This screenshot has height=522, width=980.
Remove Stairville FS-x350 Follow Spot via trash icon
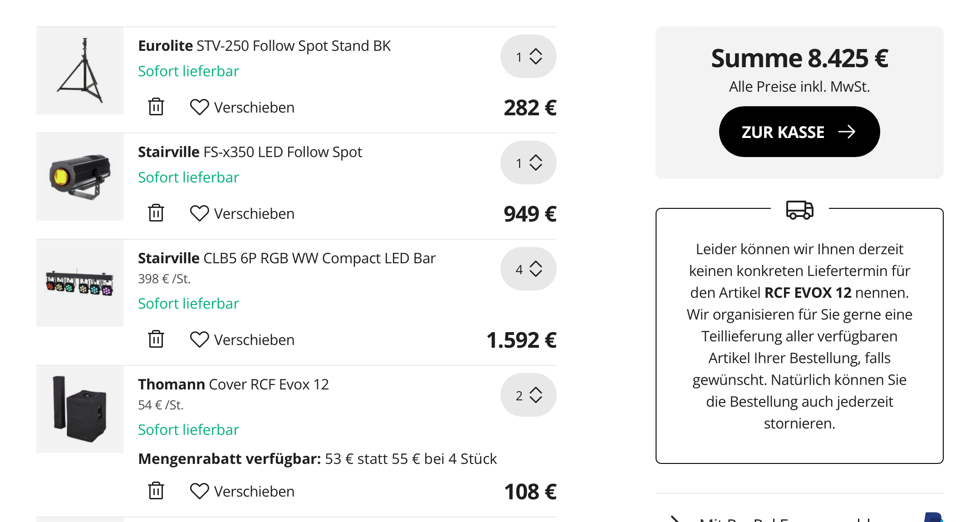(156, 213)
